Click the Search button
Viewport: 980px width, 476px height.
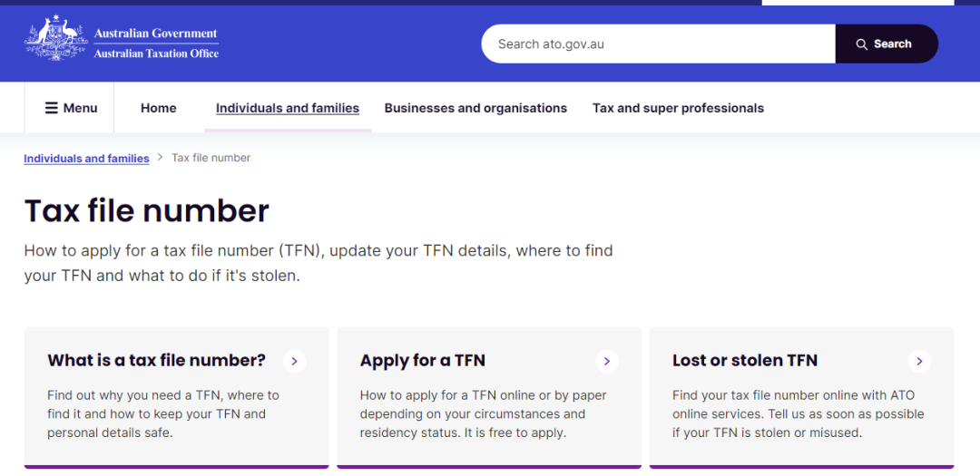(x=887, y=44)
